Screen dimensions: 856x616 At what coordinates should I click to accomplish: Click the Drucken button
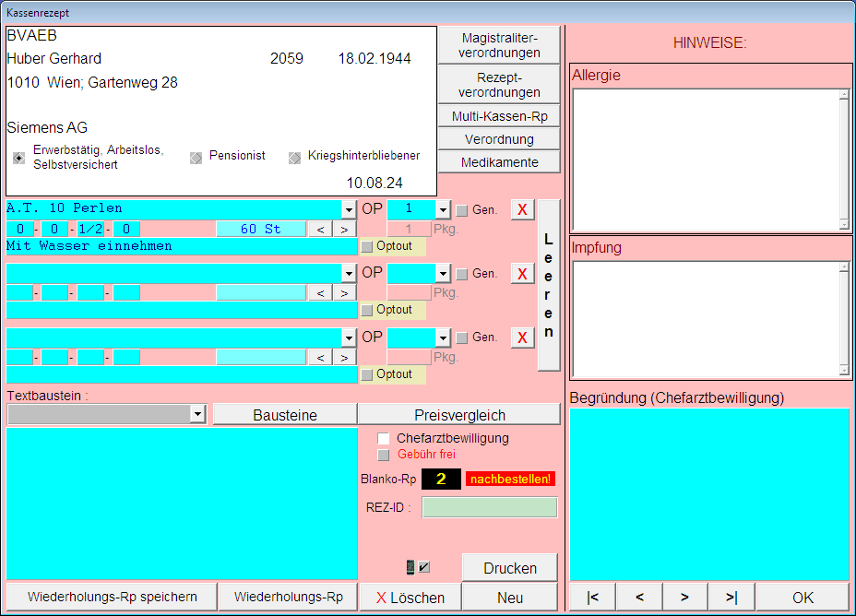[x=510, y=568]
